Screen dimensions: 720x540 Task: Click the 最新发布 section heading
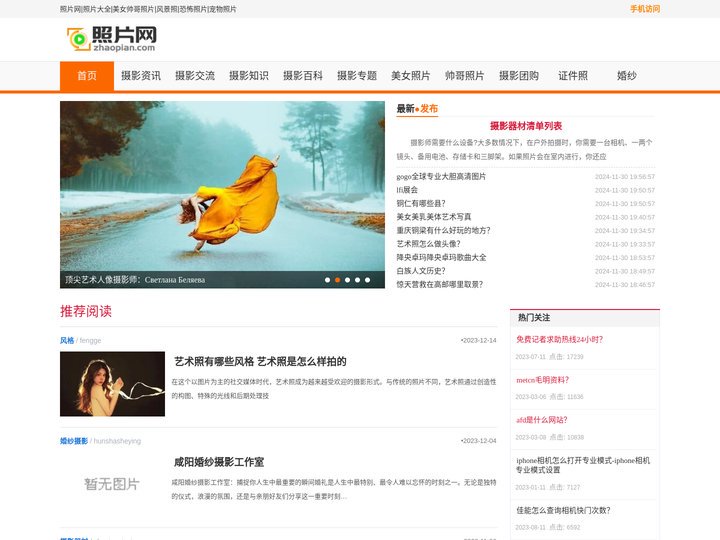tap(417, 109)
